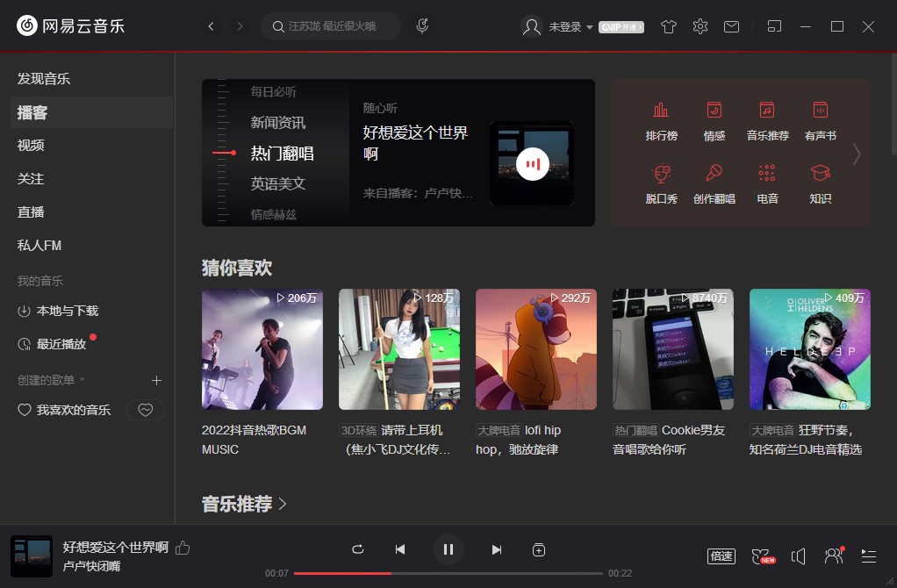Open the messages envelope icon

pyautogui.click(x=731, y=26)
